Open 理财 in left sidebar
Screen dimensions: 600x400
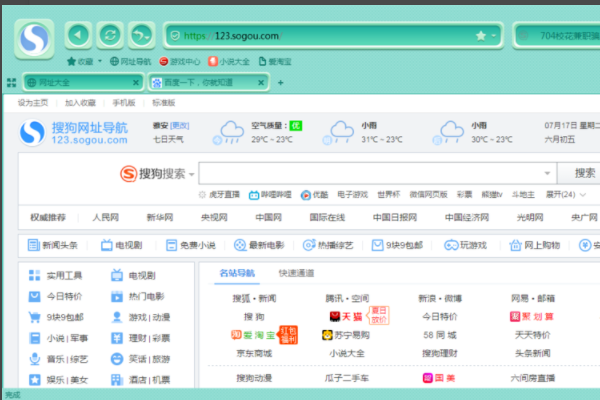pyautogui.click(x=137, y=338)
